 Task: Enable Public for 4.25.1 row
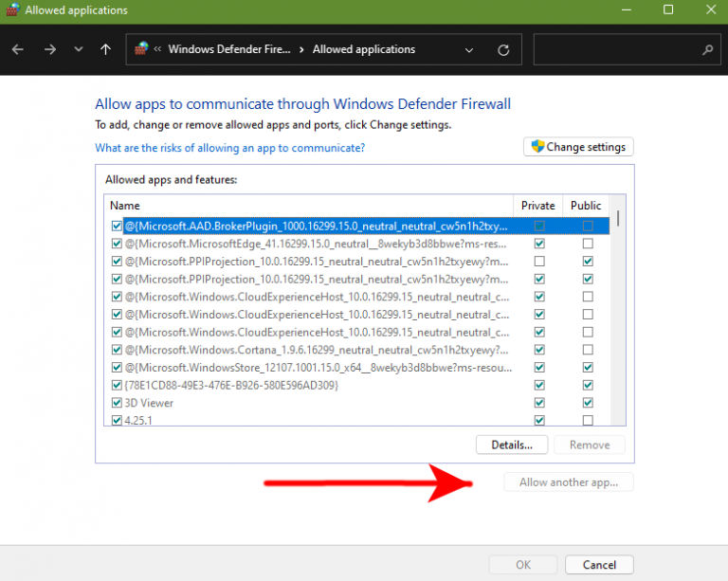(x=588, y=421)
